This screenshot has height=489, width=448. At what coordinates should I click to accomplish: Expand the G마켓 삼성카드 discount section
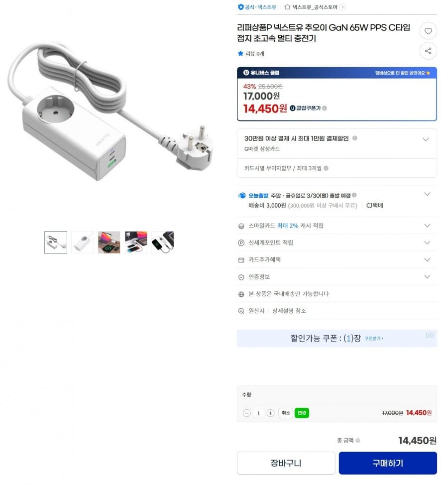click(426, 139)
